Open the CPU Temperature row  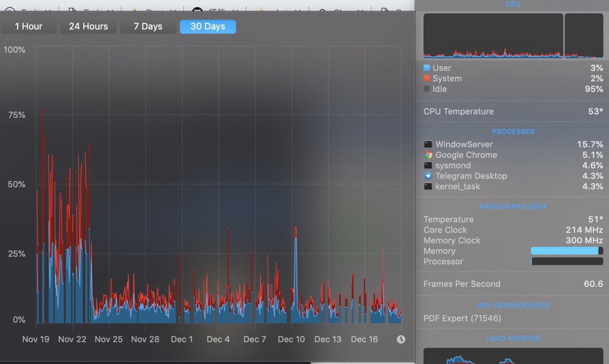pos(513,112)
